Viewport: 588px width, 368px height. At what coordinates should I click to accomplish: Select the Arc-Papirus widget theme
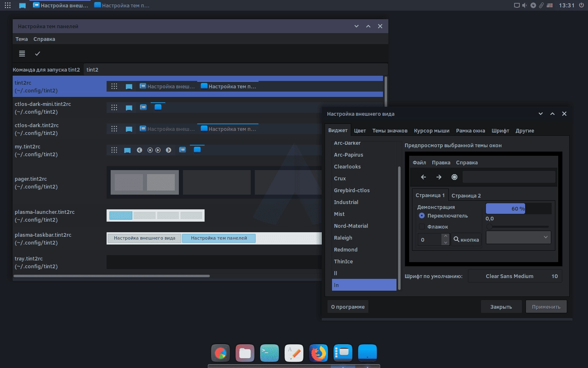(364, 155)
